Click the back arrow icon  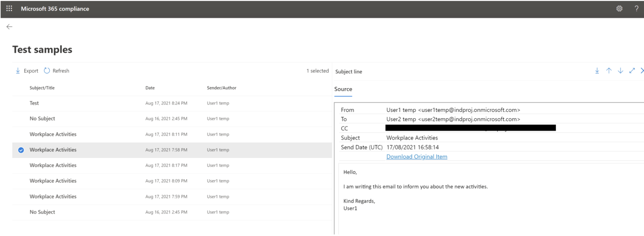(9, 27)
